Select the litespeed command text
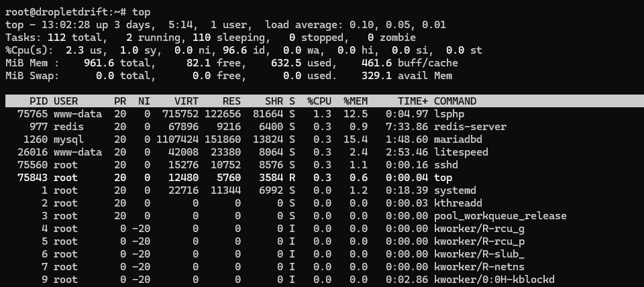This screenshot has width=644, height=287. pyautogui.click(x=461, y=152)
